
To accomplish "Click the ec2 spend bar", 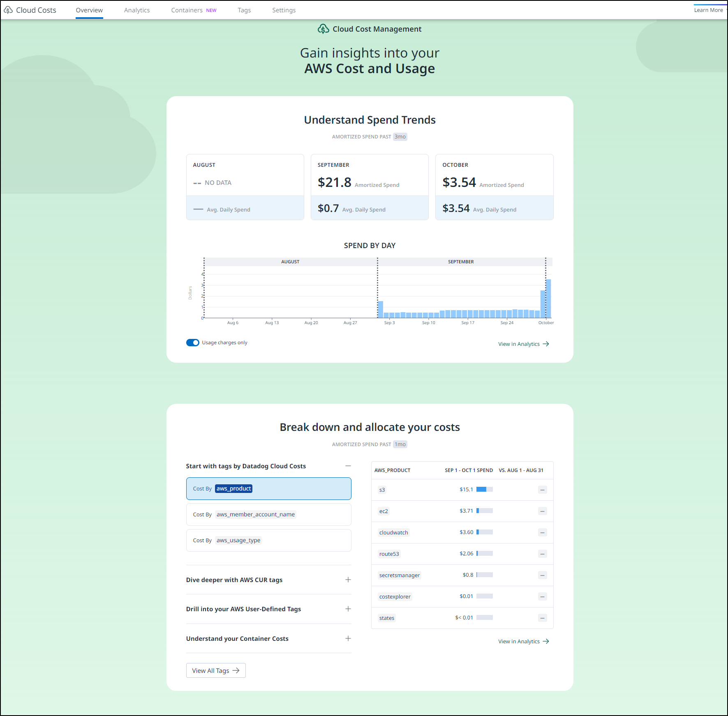I will (485, 511).
